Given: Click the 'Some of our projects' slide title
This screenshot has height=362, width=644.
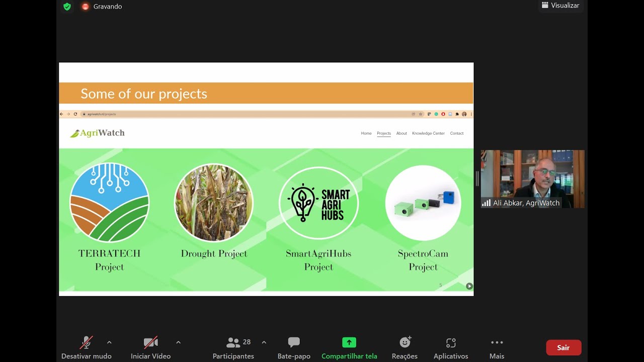Looking at the screenshot, I should (144, 94).
